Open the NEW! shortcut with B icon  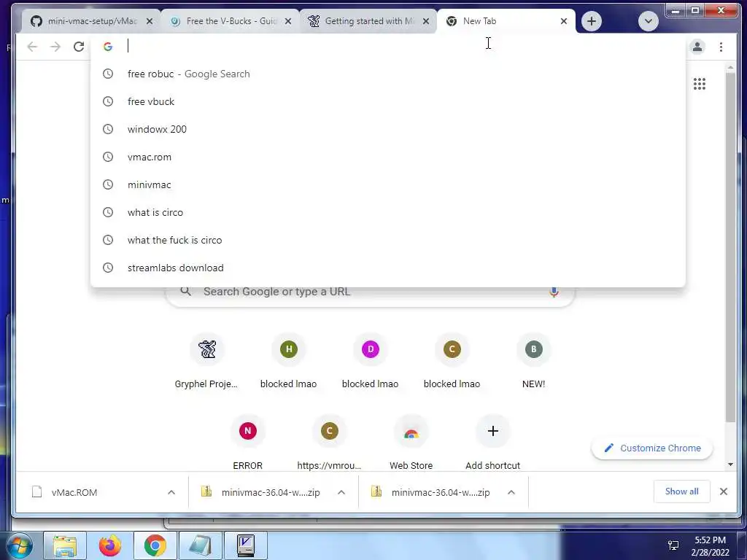tap(533, 362)
